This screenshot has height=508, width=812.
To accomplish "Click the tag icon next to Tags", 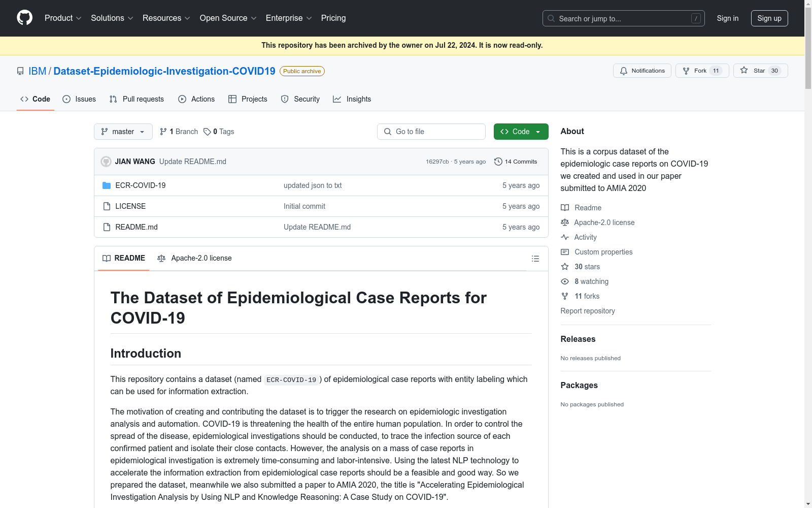I will [207, 132].
